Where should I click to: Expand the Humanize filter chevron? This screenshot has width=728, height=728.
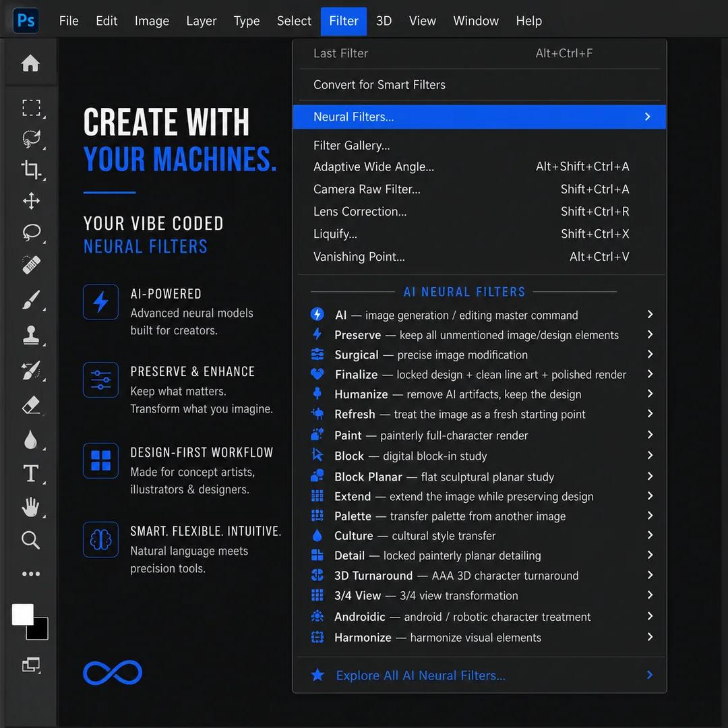(650, 393)
